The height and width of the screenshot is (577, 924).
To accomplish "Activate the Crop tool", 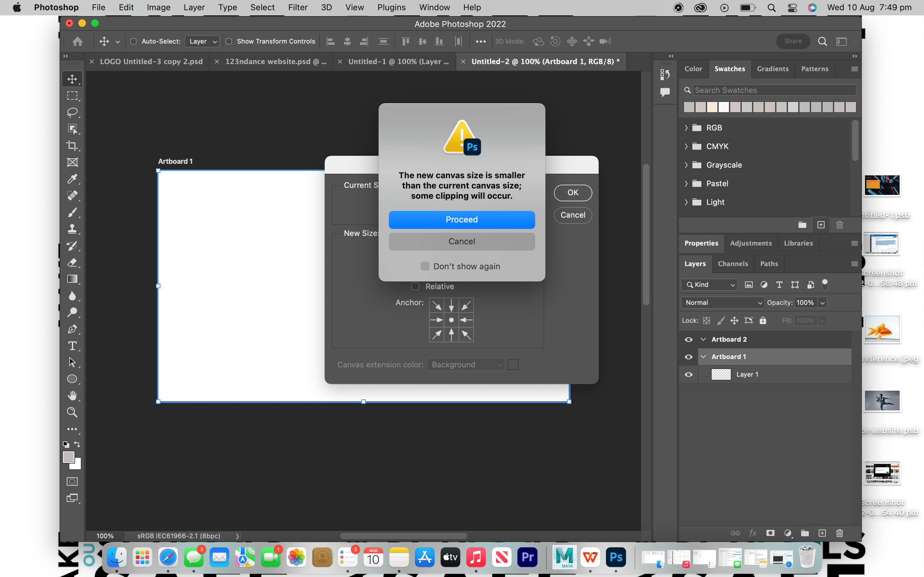I will tap(72, 146).
